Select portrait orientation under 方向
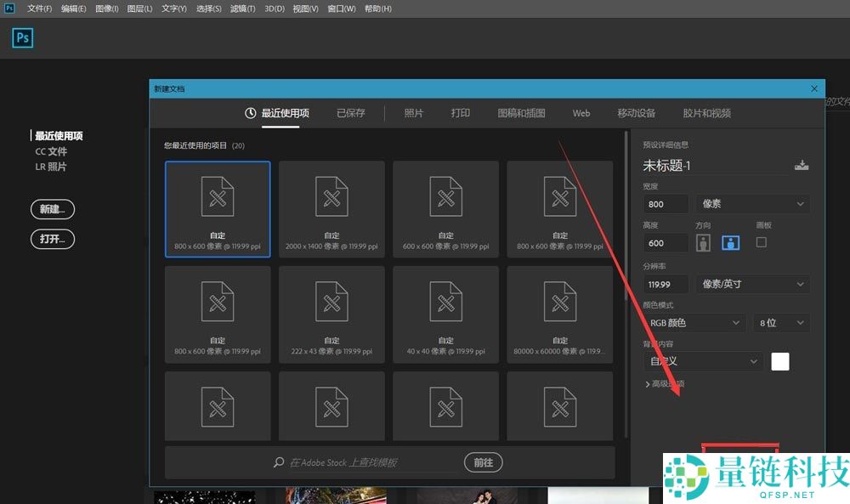This screenshot has height=504, width=850. pos(704,242)
